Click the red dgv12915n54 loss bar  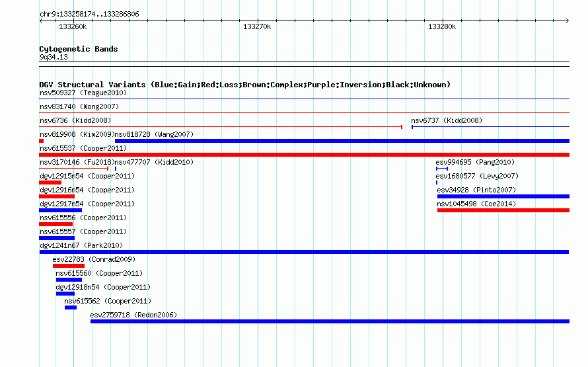point(50,183)
